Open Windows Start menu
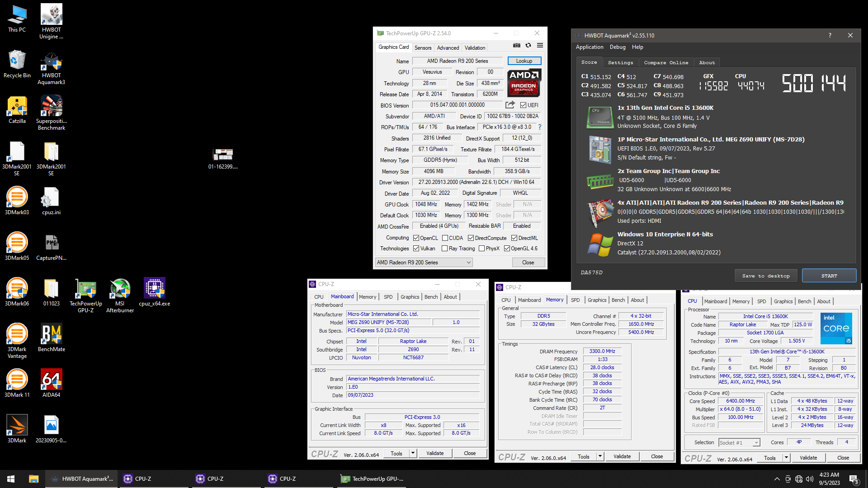 (x=11, y=479)
